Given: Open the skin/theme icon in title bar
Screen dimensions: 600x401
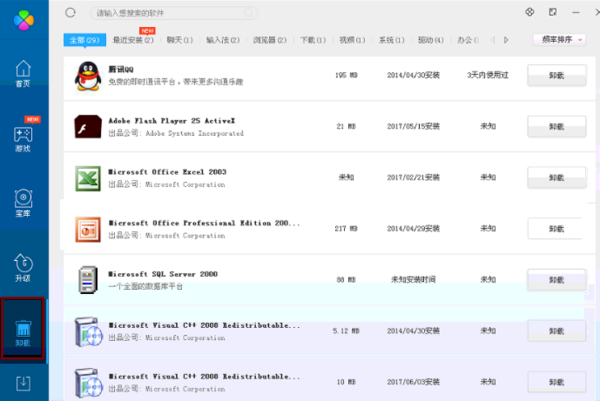Looking at the screenshot, I should tap(530, 12).
